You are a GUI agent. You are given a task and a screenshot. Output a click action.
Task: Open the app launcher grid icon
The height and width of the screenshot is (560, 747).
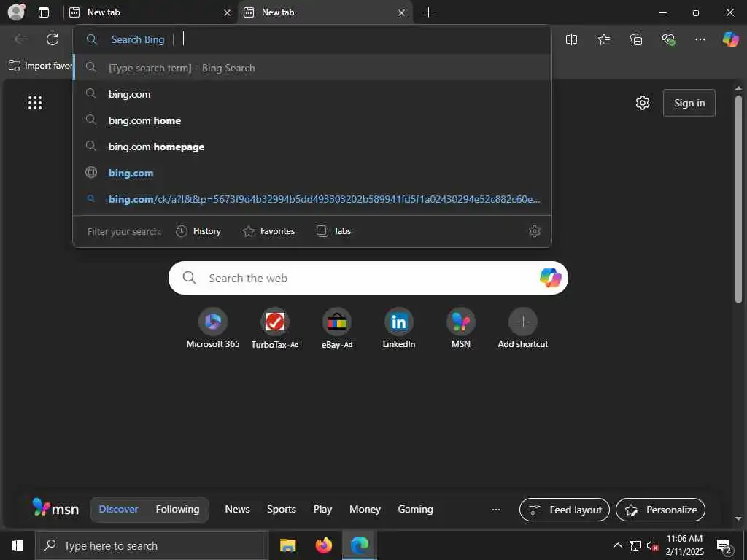click(35, 102)
